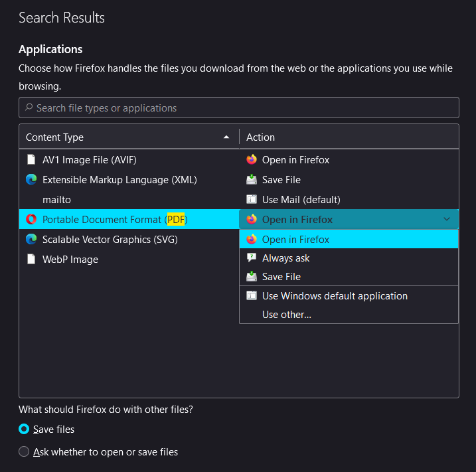
Task: Click the magnifier icon in the file type search box
Action: click(x=29, y=107)
